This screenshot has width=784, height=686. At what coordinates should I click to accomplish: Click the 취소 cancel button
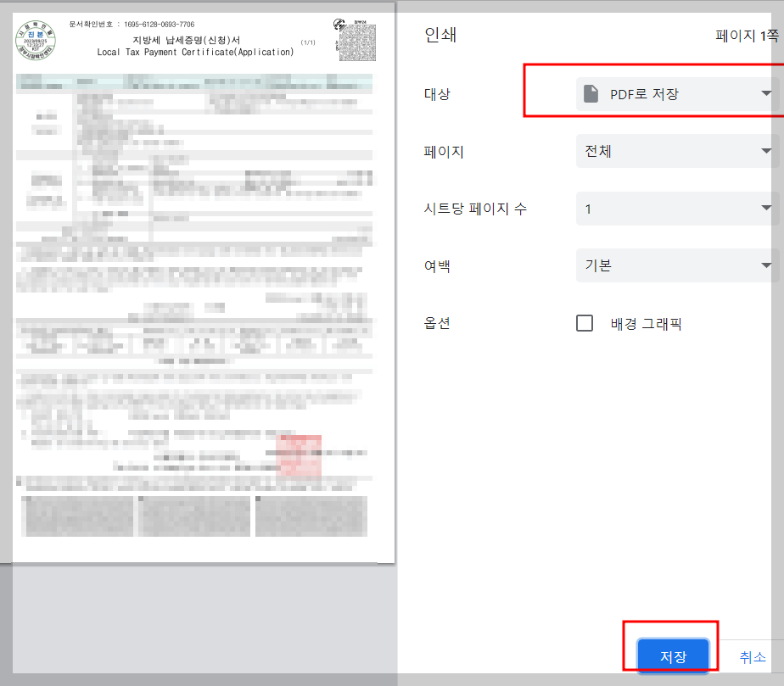click(x=752, y=657)
